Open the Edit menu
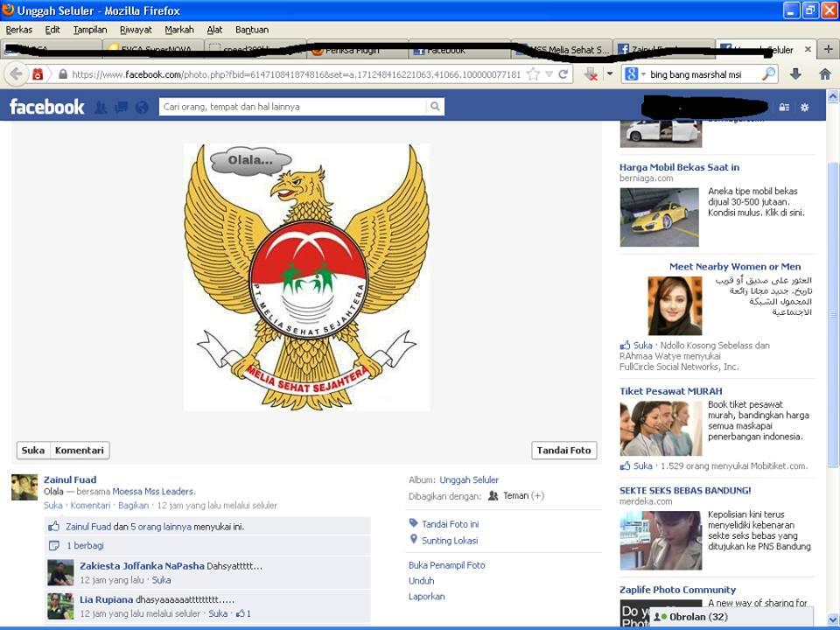 pos(52,30)
